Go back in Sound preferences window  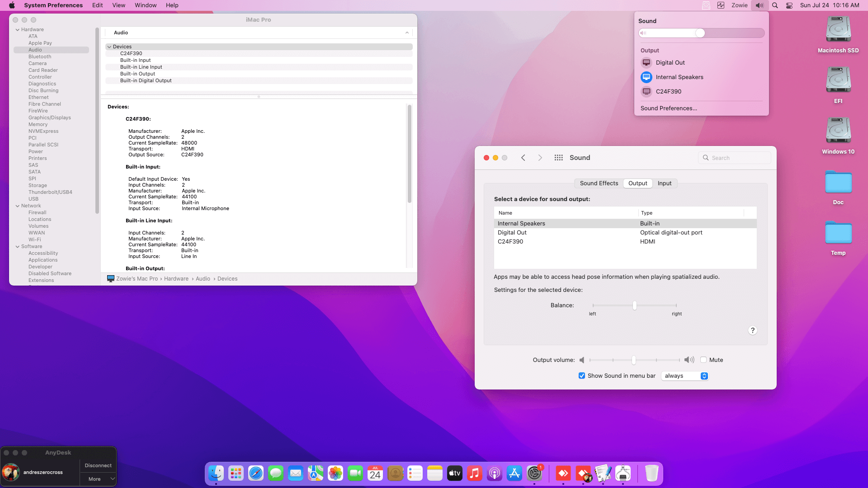(523, 158)
